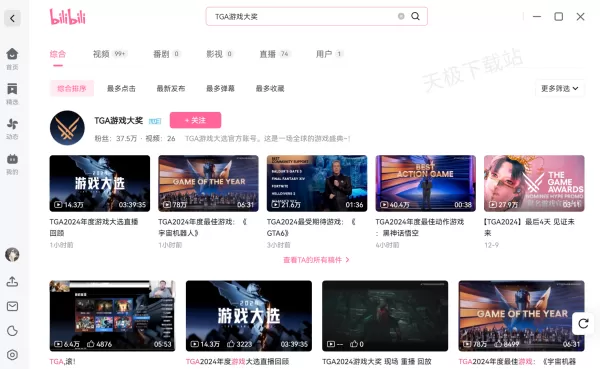600x369 pixels.
Task: Expand the 更多筛选 dropdown
Action: pyautogui.click(x=560, y=88)
